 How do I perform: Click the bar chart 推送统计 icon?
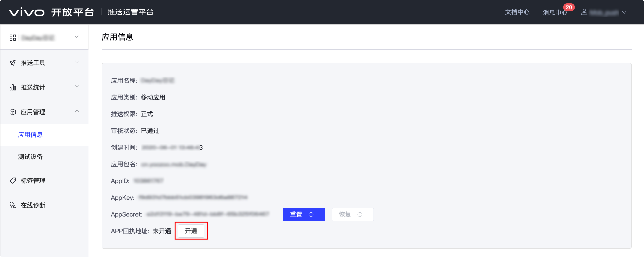pyautogui.click(x=13, y=87)
